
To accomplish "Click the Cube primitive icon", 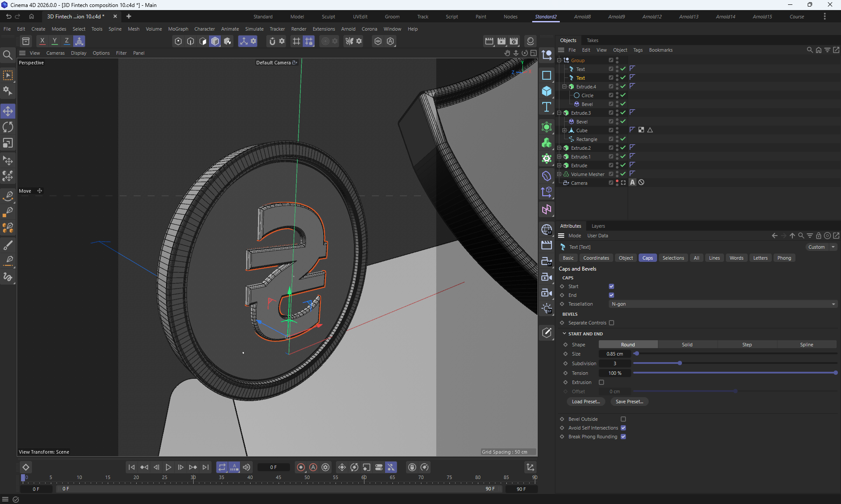I will pyautogui.click(x=546, y=91).
